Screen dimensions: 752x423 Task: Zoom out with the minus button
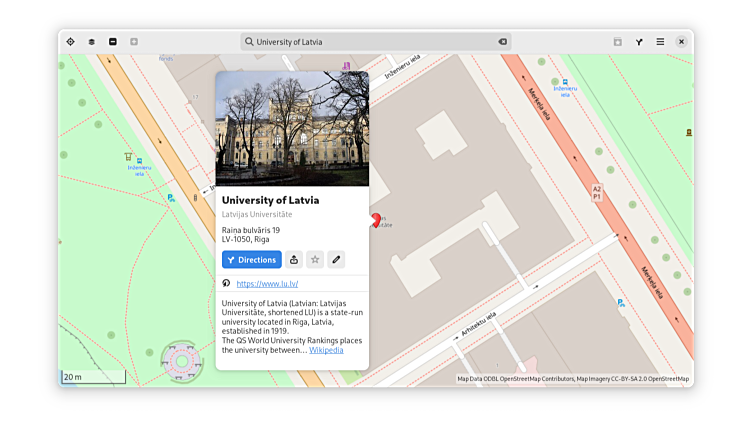point(113,42)
